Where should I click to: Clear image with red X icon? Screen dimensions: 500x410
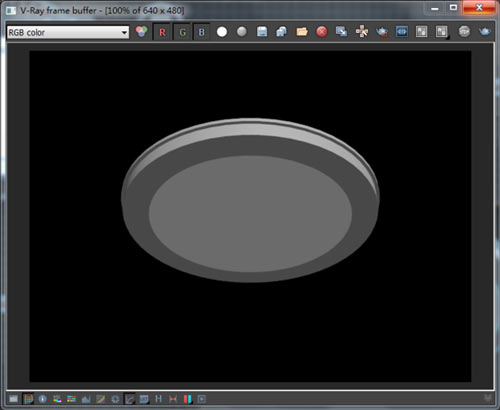[x=322, y=32]
